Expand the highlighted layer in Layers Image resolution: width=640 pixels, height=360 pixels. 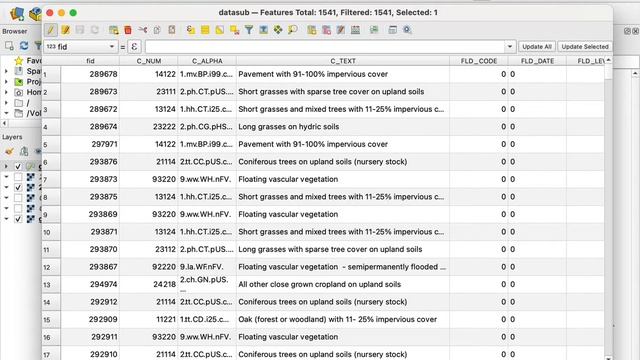click(6, 167)
